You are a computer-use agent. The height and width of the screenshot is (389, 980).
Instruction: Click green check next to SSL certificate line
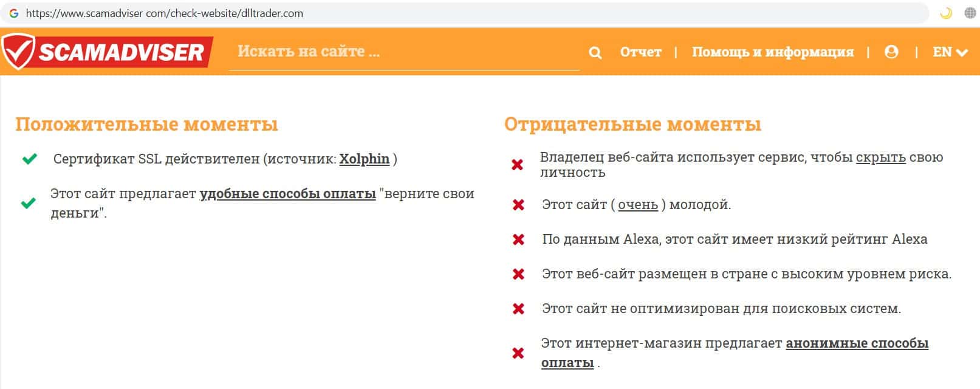[x=29, y=159]
